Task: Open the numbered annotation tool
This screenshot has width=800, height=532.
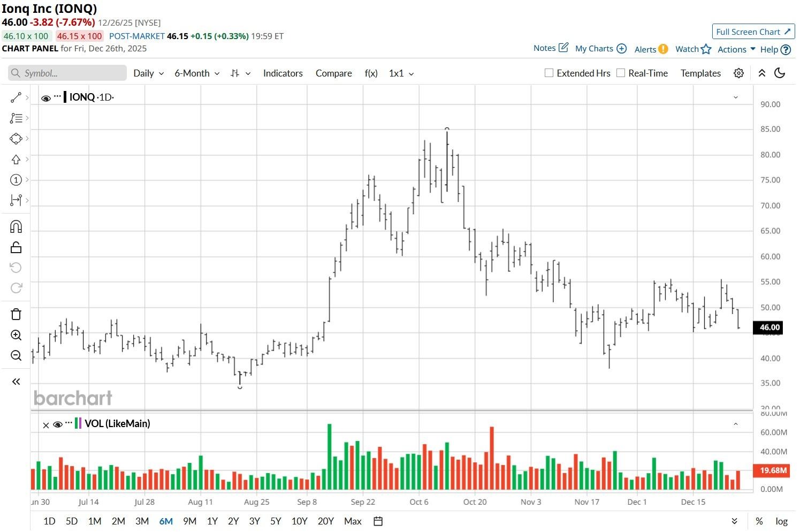Action: tap(16, 180)
